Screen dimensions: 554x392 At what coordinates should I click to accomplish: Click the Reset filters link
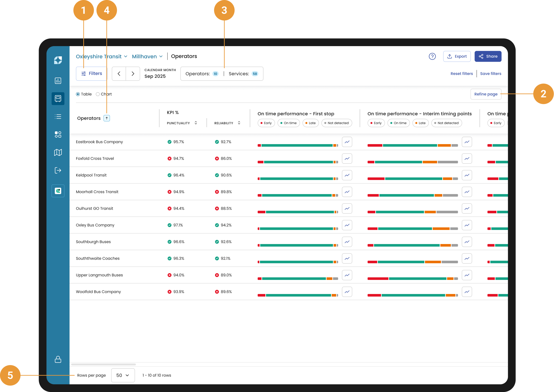coord(461,74)
